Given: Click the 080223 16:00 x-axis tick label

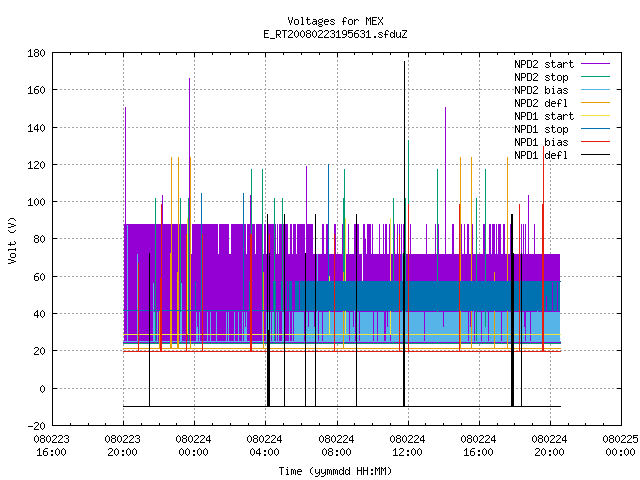Looking at the screenshot, I should pyautogui.click(x=51, y=446).
